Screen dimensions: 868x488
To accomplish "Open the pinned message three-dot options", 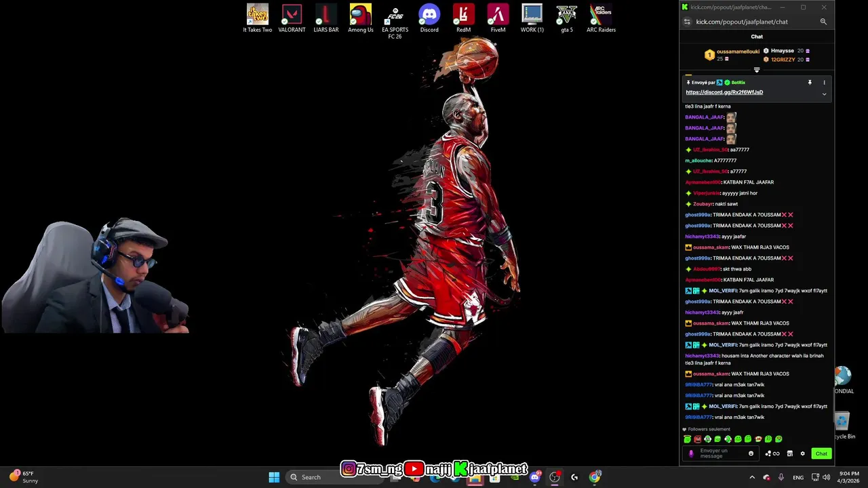I will pos(825,82).
